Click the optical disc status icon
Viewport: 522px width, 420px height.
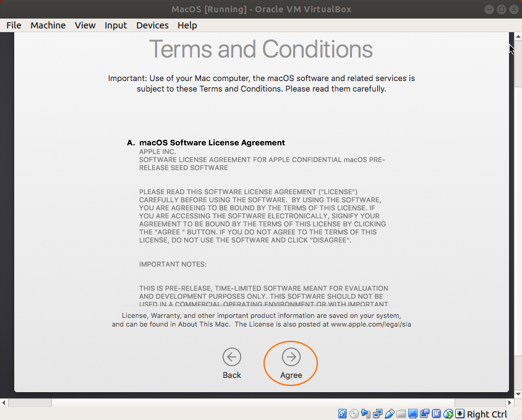click(354, 414)
